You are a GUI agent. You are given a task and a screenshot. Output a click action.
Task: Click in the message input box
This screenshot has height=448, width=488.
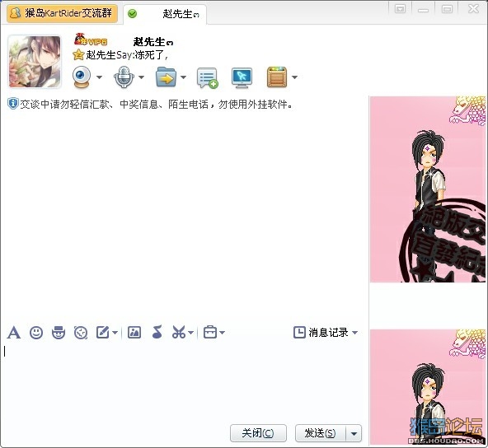(x=184, y=382)
